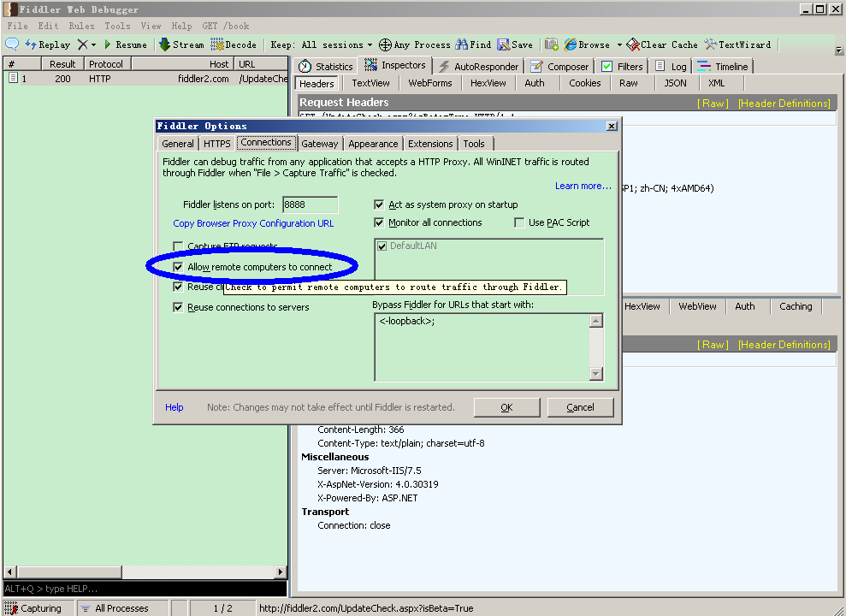Toggle Reuse client connections checkbox
Viewport: 846px width, 616px height.
178,287
